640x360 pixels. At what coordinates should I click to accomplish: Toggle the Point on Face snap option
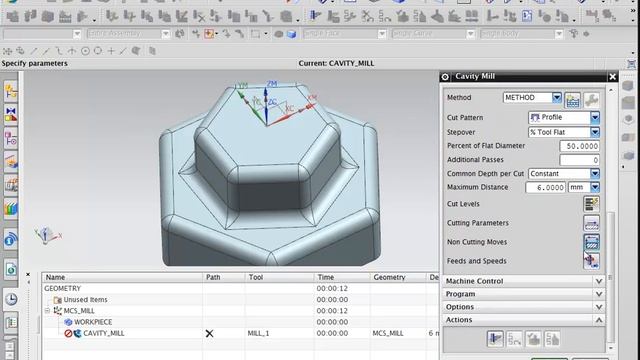(x=136, y=51)
